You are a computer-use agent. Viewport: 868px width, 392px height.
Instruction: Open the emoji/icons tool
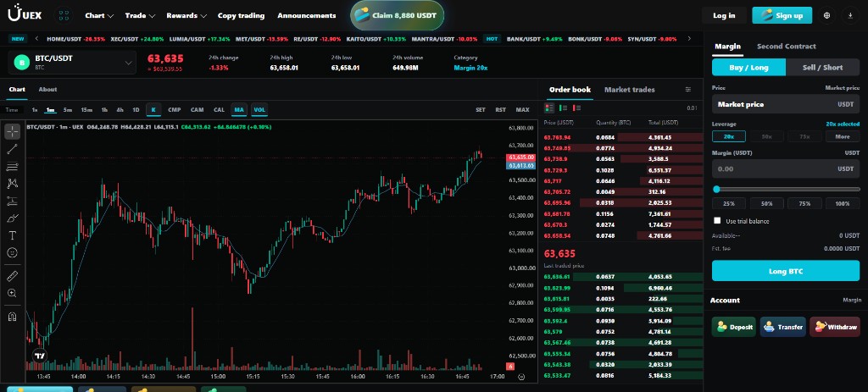12,252
